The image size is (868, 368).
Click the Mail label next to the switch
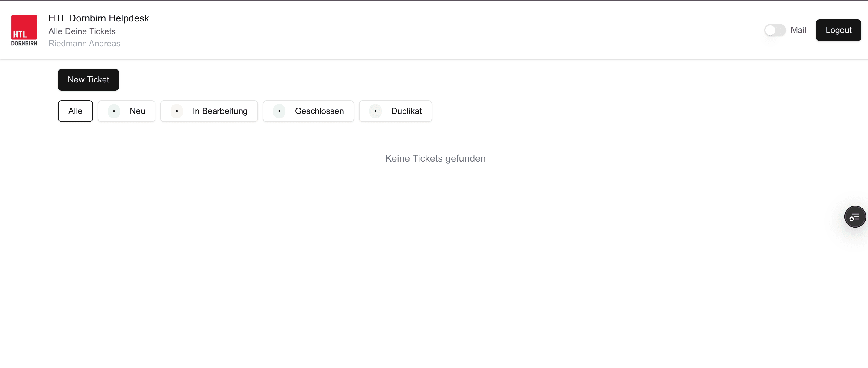pos(798,30)
